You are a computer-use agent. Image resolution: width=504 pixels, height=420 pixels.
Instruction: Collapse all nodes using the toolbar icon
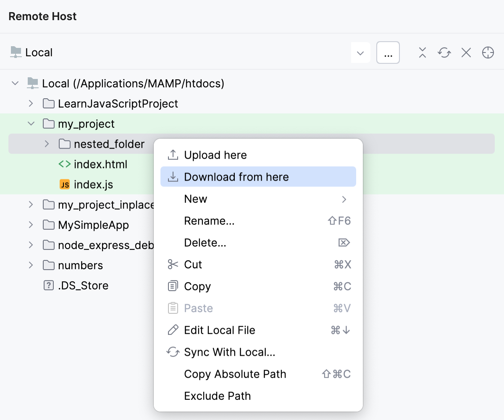point(422,52)
